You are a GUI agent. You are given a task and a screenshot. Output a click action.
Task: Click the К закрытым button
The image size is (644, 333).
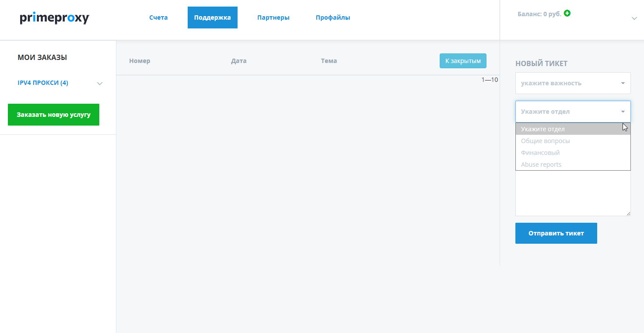click(x=463, y=61)
